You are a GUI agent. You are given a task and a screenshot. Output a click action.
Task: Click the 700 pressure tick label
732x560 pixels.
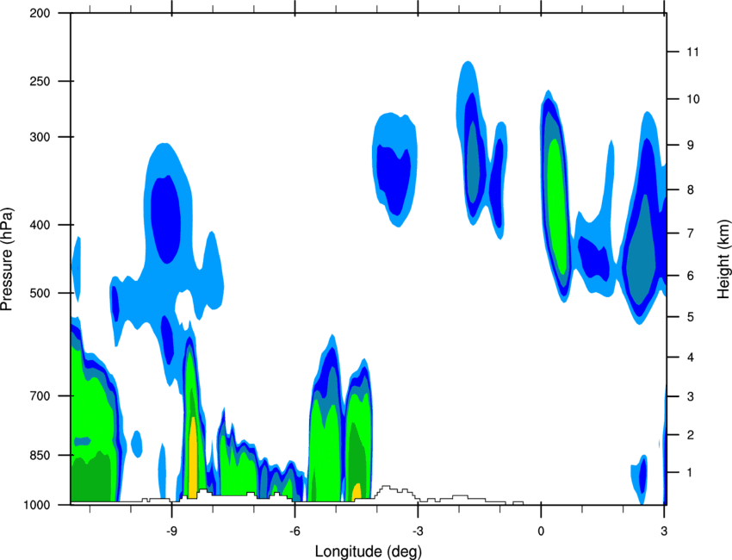(x=40, y=396)
